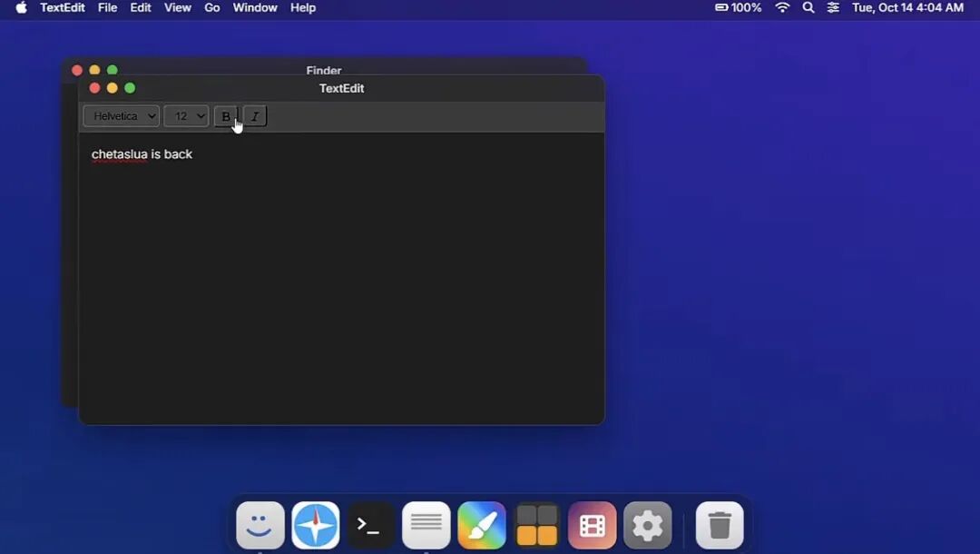The width and height of the screenshot is (980, 554).
Task: Open TextEdit from the dock
Action: click(x=426, y=525)
